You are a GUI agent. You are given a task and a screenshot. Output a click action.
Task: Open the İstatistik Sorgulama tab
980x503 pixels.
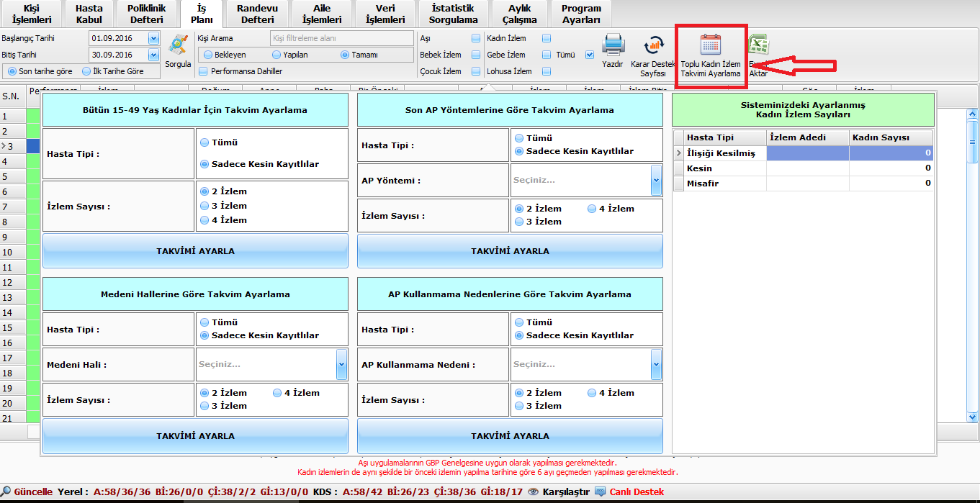453,14
